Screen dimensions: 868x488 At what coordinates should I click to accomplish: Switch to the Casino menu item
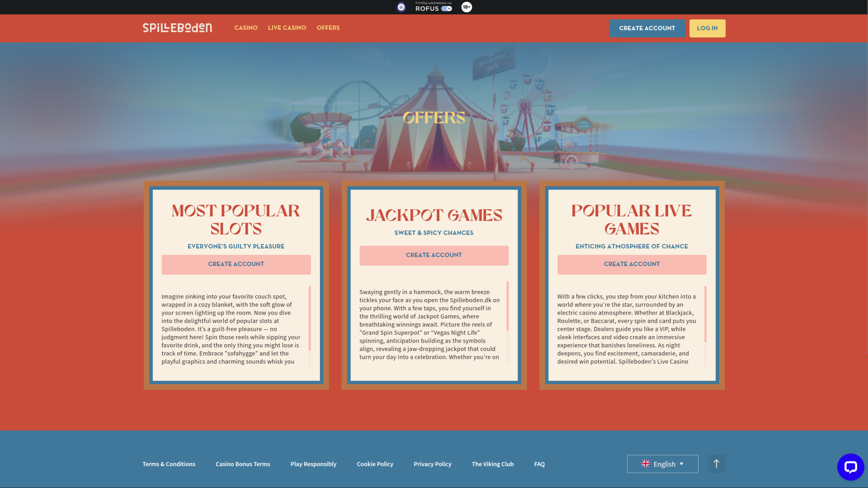pos(245,28)
